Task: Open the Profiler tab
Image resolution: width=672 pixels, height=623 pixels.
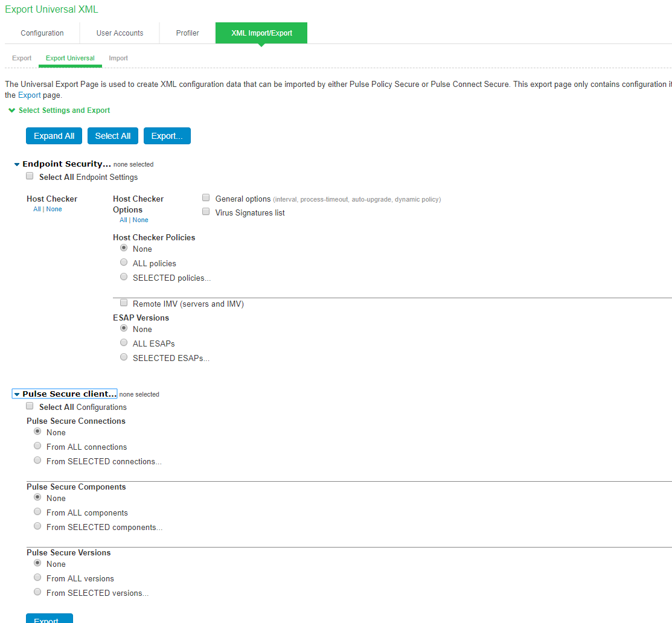Action: (187, 33)
